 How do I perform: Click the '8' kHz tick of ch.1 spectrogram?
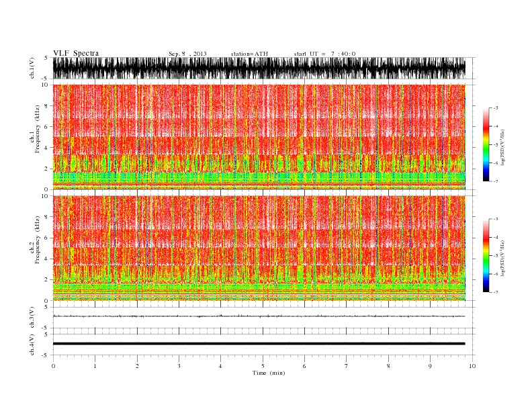tap(46, 106)
